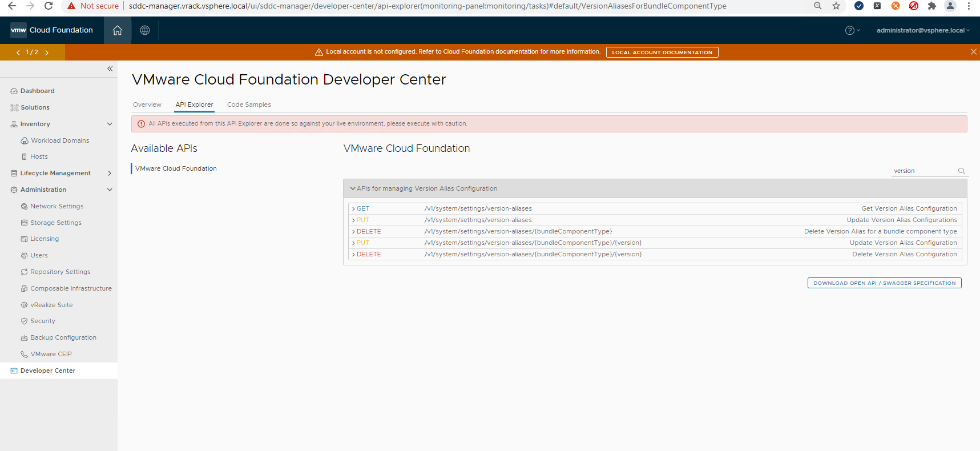
Task: Open the browser three-dot menu
Action: [969, 6]
